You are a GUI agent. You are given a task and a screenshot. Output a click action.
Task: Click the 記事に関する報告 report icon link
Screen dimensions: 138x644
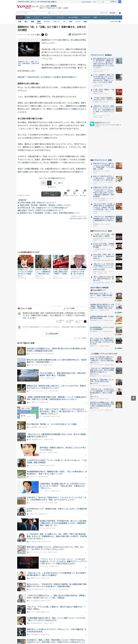pos(23,195)
